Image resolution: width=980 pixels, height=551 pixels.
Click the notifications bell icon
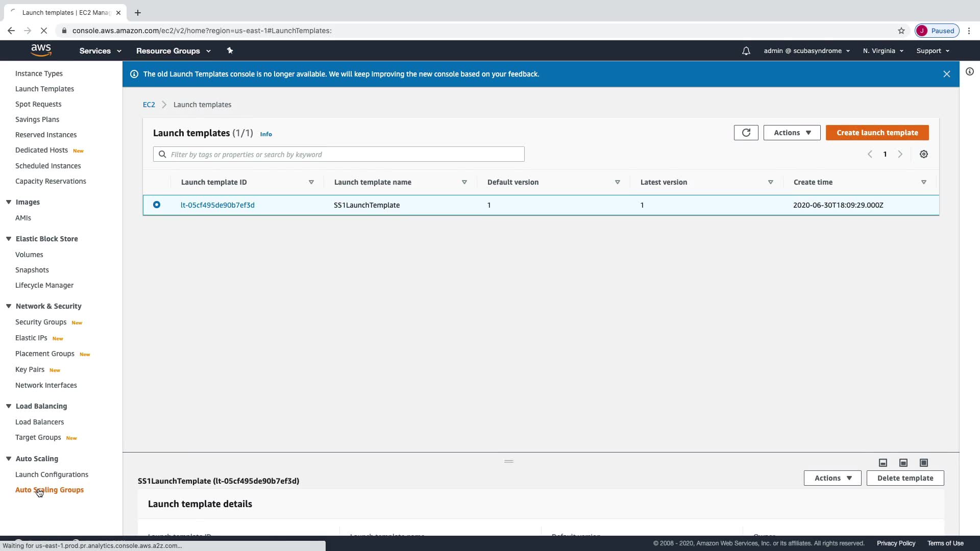[746, 51]
